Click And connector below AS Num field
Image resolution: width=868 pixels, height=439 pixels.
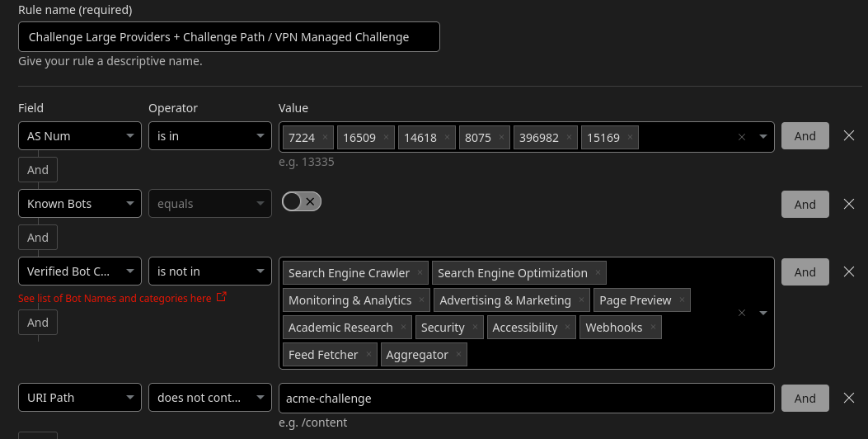(38, 170)
